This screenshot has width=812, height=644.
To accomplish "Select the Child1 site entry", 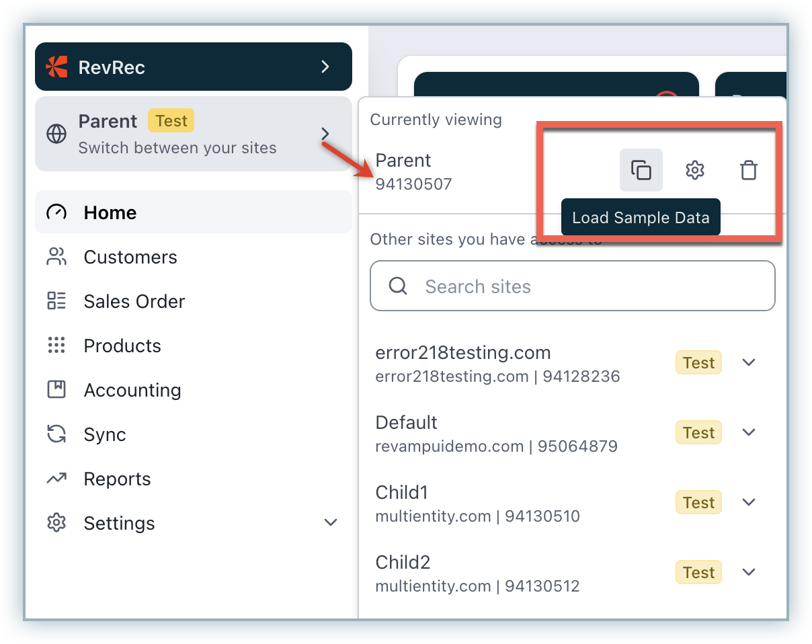I will click(x=477, y=504).
